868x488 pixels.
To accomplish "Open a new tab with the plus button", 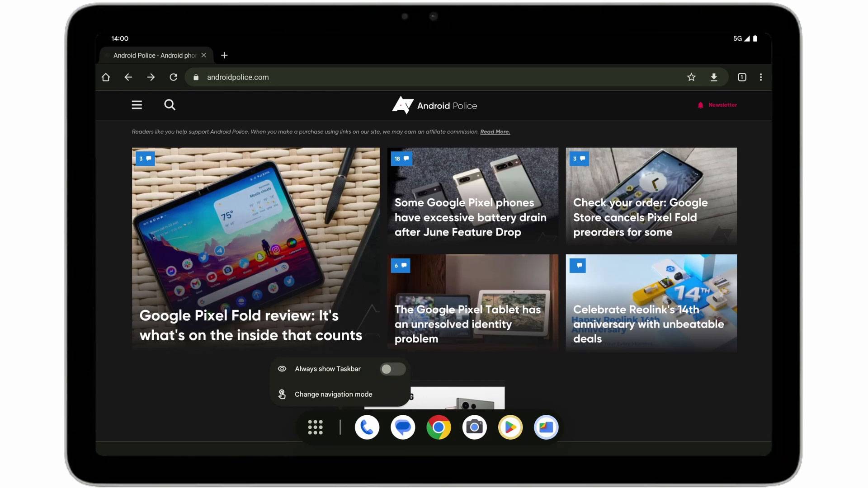I will click(x=224, y=55).
